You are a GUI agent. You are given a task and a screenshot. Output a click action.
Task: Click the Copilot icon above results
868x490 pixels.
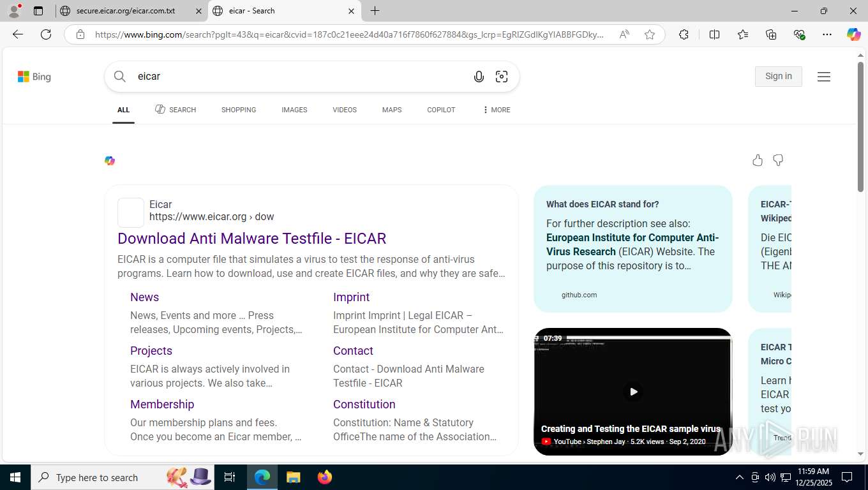(x=110, y=161)
